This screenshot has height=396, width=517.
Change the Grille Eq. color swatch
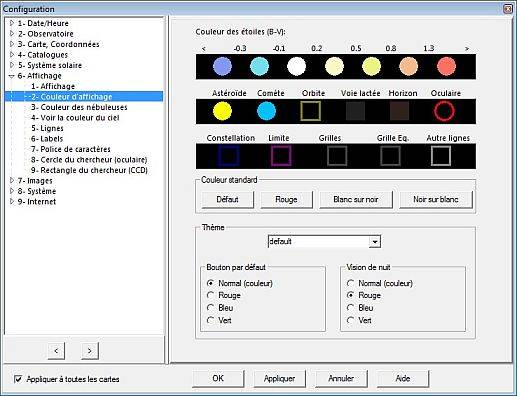390,156
